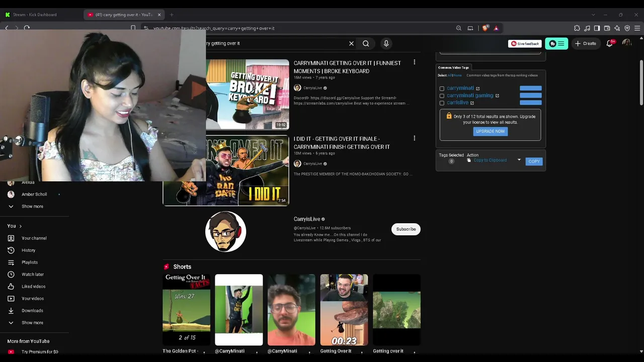Open the Common Video Tags tab
Viewport: 644px width, 362px height.
coord(453,67)
